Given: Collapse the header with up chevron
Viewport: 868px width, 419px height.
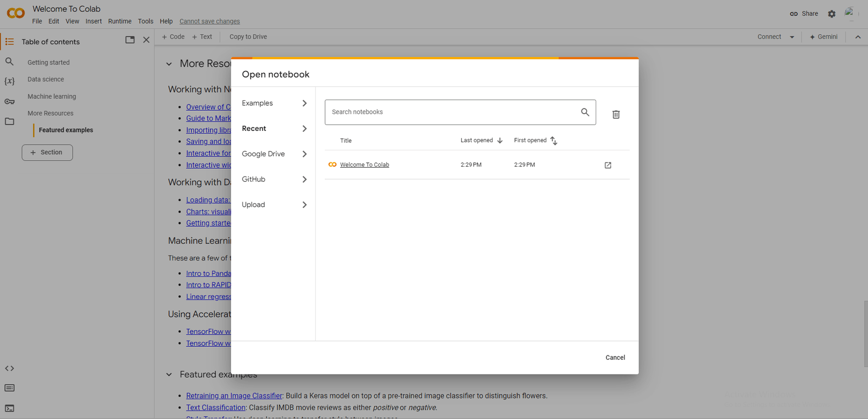Looking at the screenshot, I should point(858,37).
